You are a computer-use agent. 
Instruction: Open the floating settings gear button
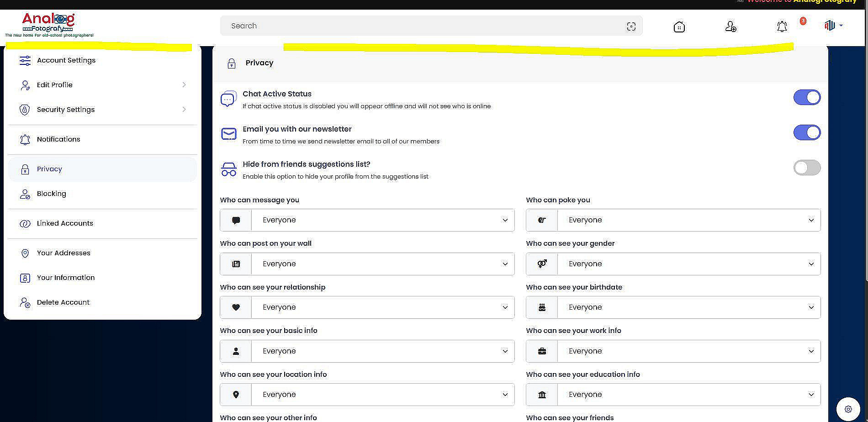pos(848,409)
